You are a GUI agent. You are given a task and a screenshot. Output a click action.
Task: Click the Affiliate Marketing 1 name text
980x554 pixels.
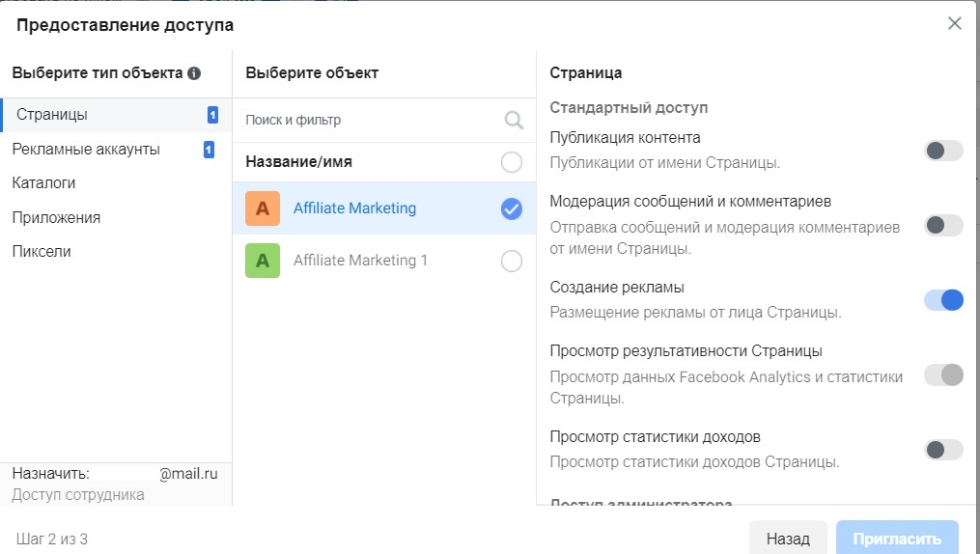361,261
